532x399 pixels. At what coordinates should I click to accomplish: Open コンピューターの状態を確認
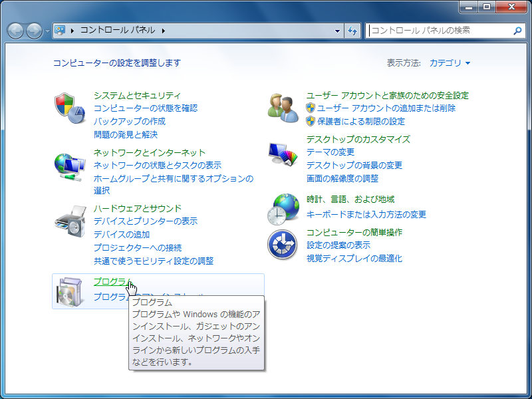(146, 108)
